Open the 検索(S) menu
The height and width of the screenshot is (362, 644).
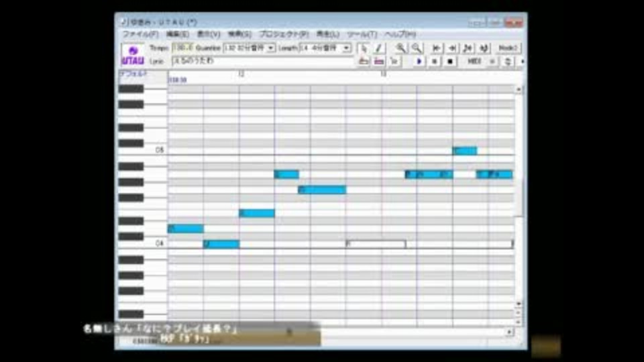(x=239, y=34)
